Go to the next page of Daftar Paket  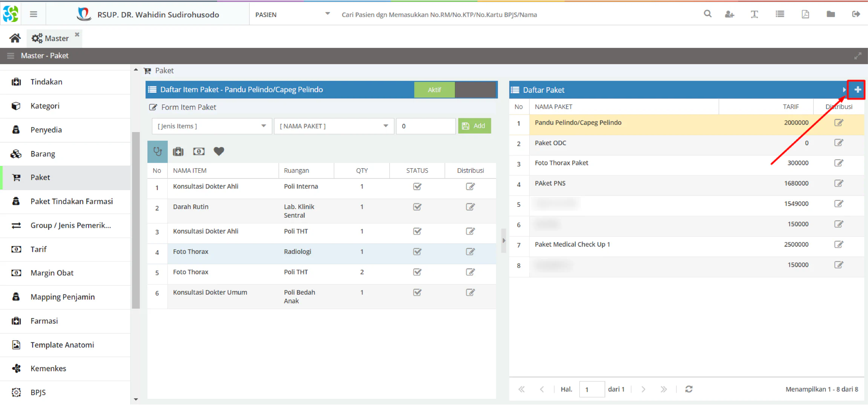[643, 389]
